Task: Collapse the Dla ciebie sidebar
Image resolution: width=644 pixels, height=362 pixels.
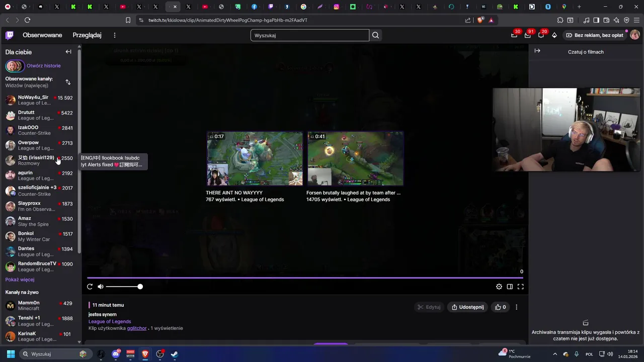Action: coord(68,52)
